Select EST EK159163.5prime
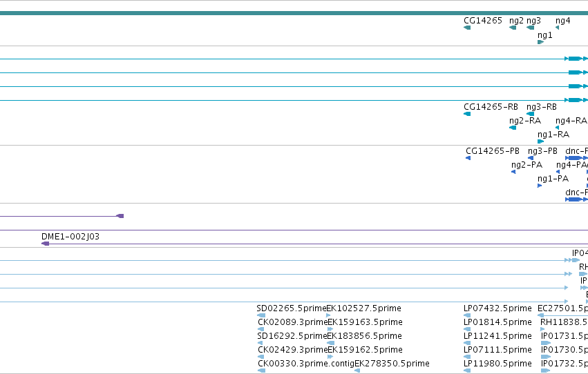This screenshot has height=374, width=588. tap(366, 322)
